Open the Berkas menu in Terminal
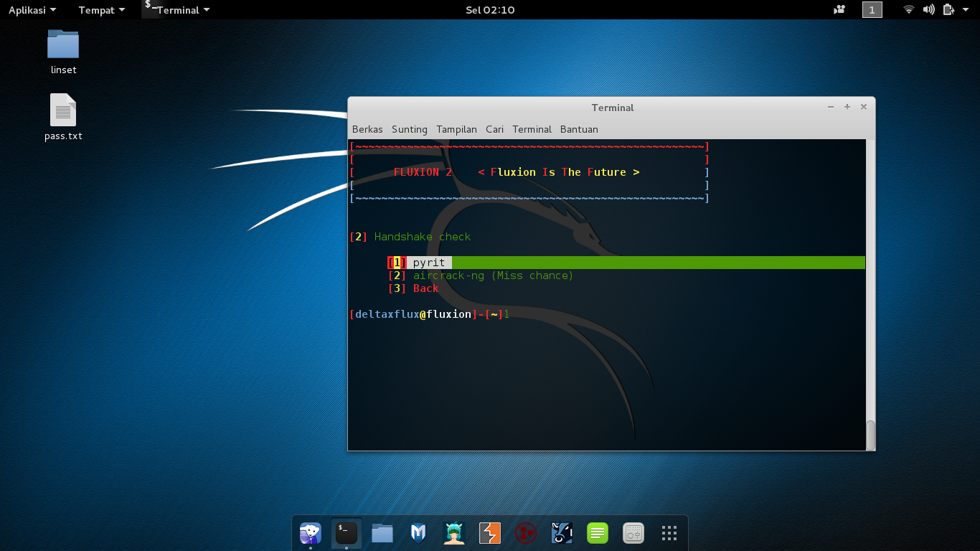The width and height of the screenshot is (980, 551). pyautogui.click(x=367, y=129)
